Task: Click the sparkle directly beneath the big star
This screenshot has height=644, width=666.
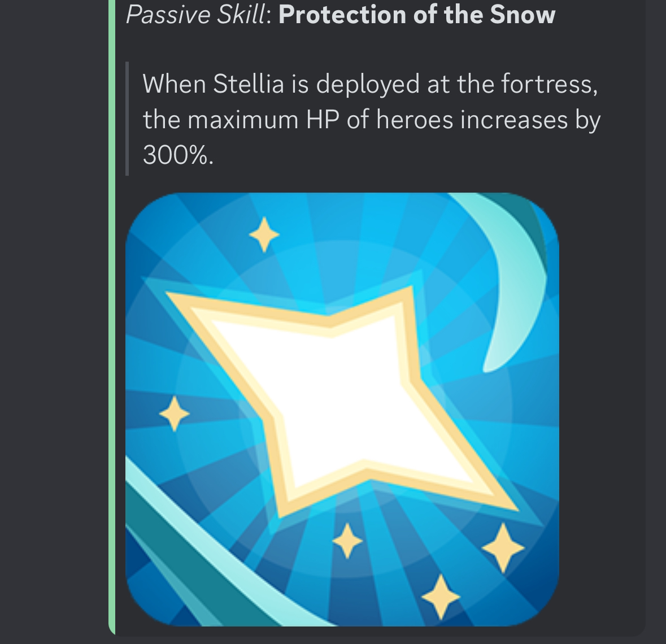Action: 347,541
